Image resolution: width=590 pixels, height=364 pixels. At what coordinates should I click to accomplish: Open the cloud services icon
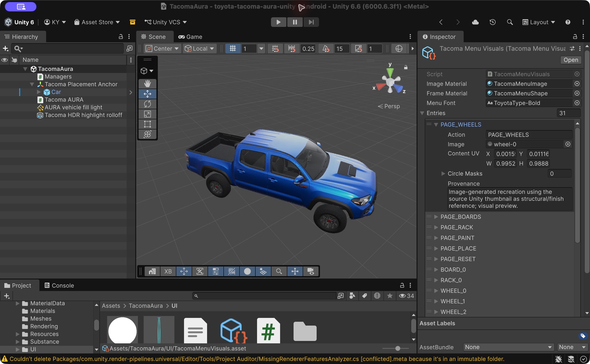[x=475, y=22]
